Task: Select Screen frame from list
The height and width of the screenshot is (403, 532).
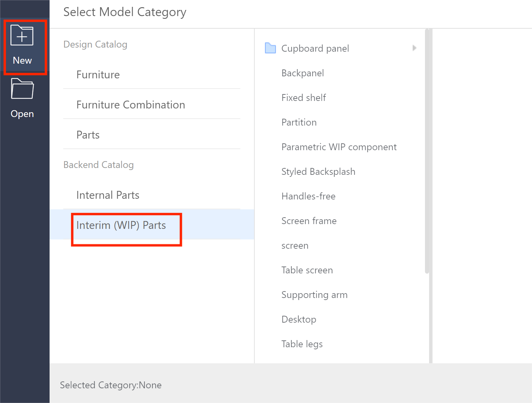Action: coord(309,221)
